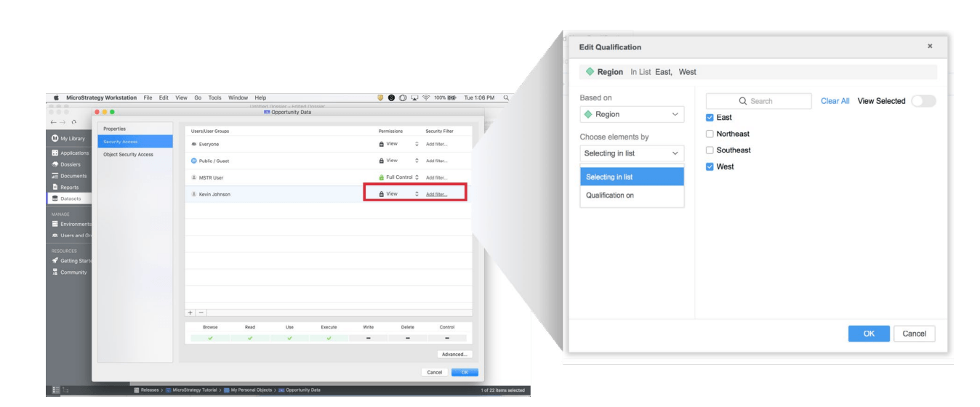Open the Tools menu in menu bar
The image size is (980, 407).
214,98
